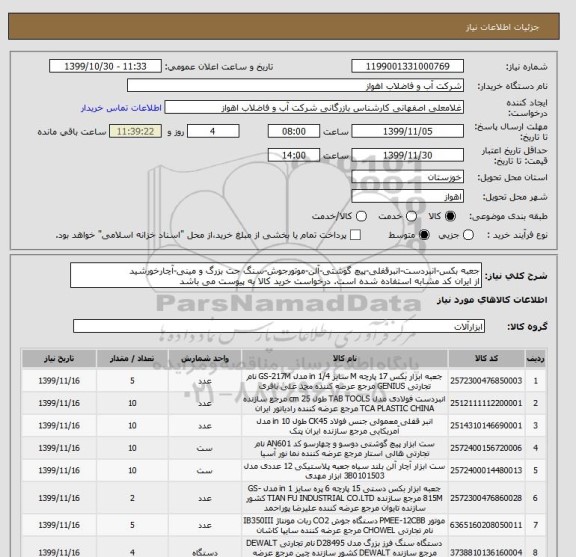
Task: Click the AN601 screwdriver set item name
Action: click(345, 449)
